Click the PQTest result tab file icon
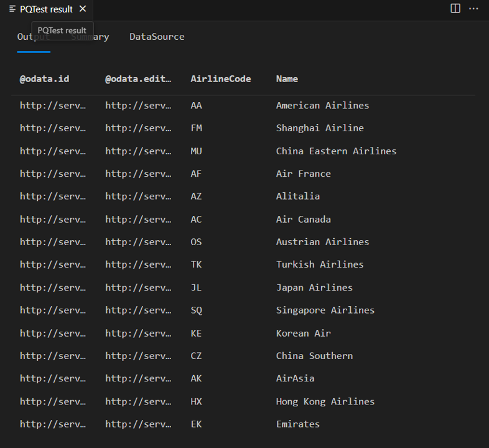This screenshot has height=448, width=489. pyautogui.click(x=12, y=9)
